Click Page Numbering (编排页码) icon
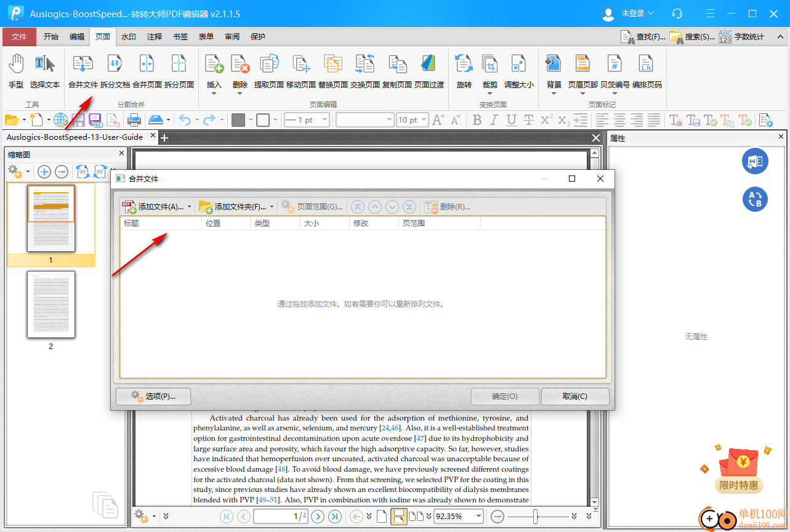Screen dimensions: 790x532 647,71
